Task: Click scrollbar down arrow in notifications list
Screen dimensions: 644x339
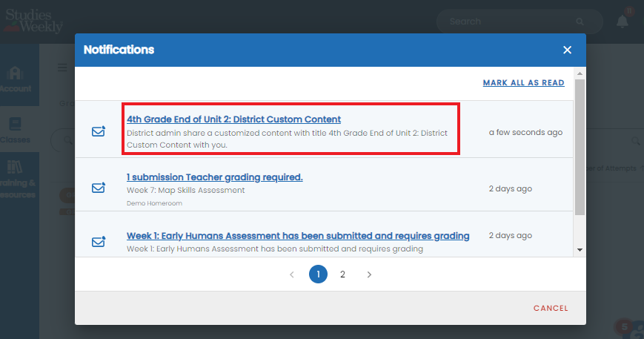Action: [x=580, y=250]
